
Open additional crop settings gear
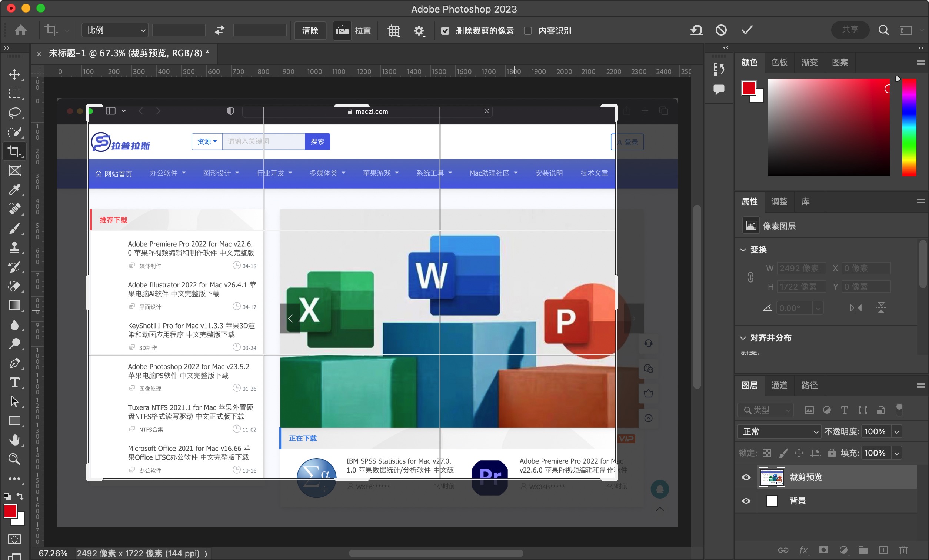pos(419,31)
